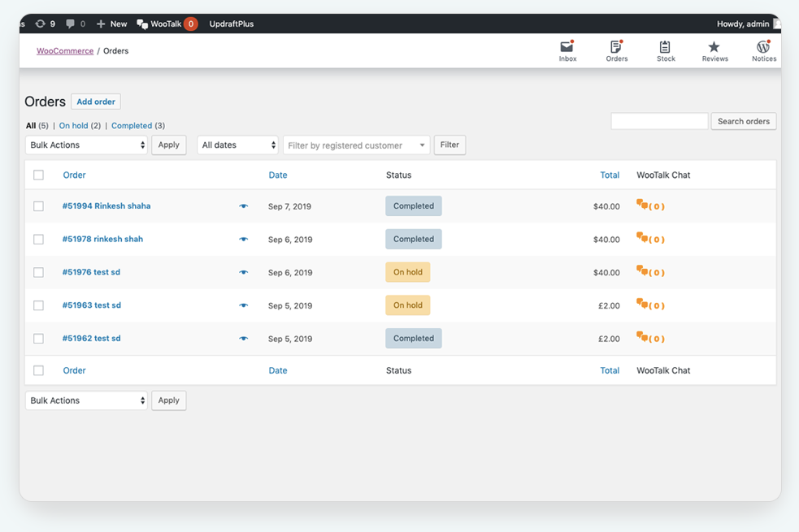Image resolution: width=799 pixels, height=532 pixels.
Task: Preview order #51976 via the eye icon
Action: 243,272
